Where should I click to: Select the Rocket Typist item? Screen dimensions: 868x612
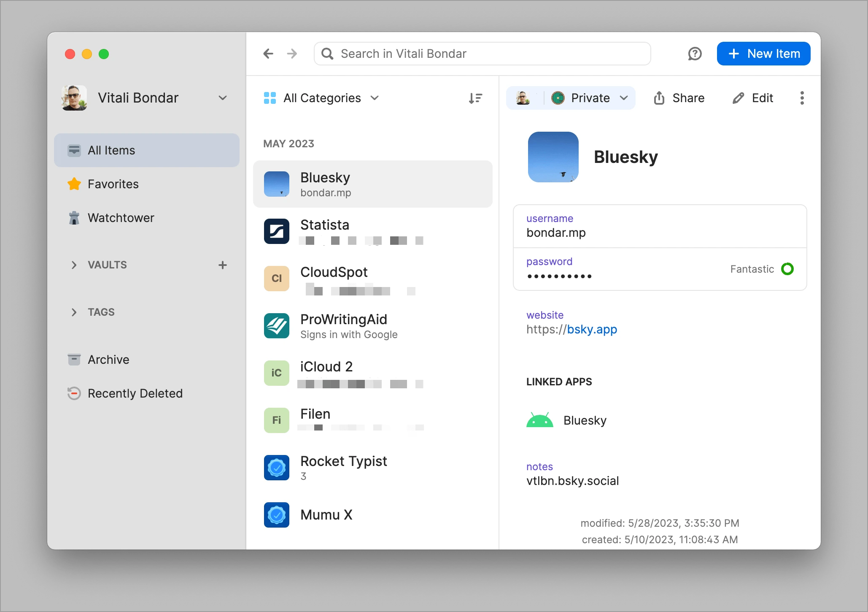[373, 468]
